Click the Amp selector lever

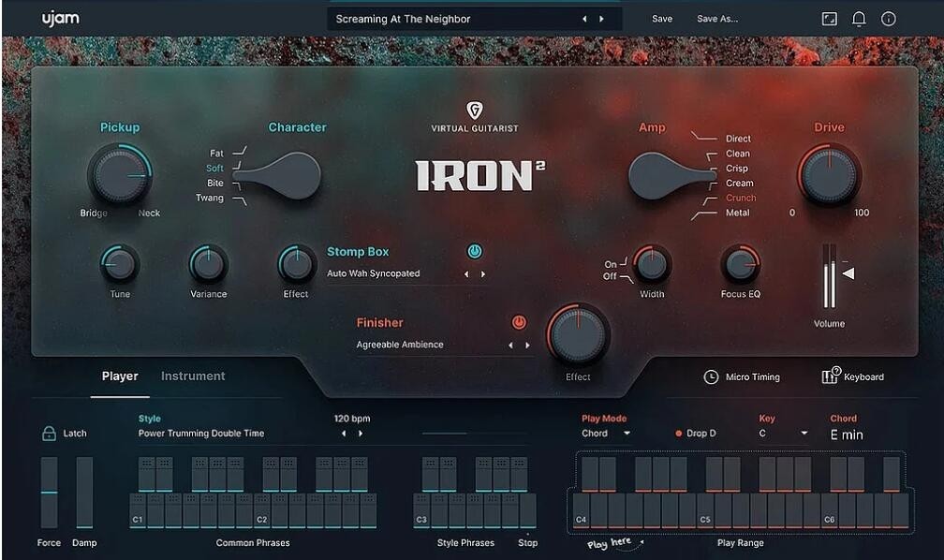pos(672,175)
